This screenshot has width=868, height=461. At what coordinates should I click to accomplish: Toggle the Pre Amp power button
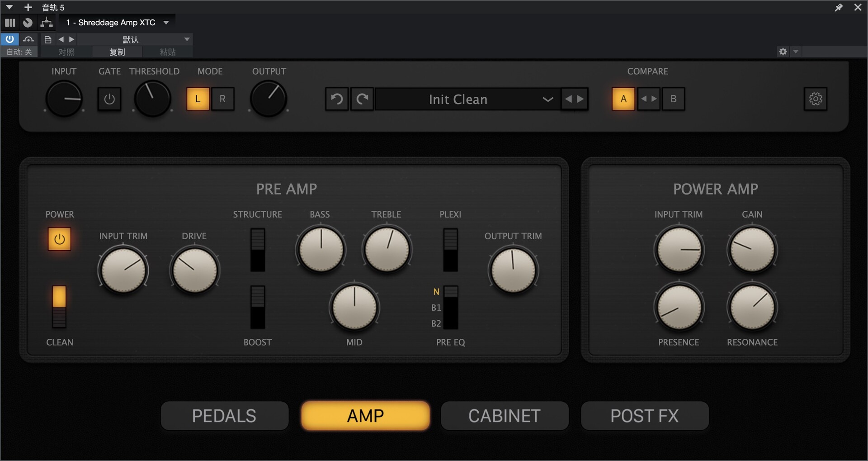click(60, 239)
